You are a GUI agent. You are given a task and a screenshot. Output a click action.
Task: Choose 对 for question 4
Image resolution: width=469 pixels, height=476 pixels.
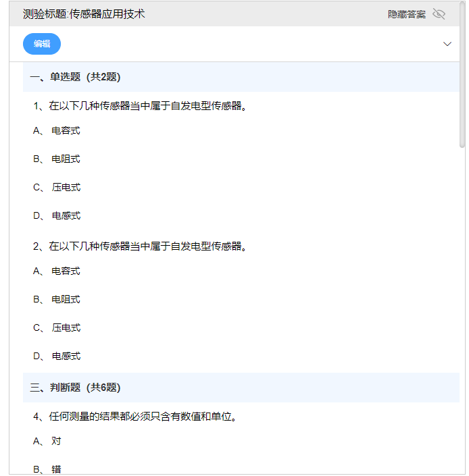(x=56, y=441)
